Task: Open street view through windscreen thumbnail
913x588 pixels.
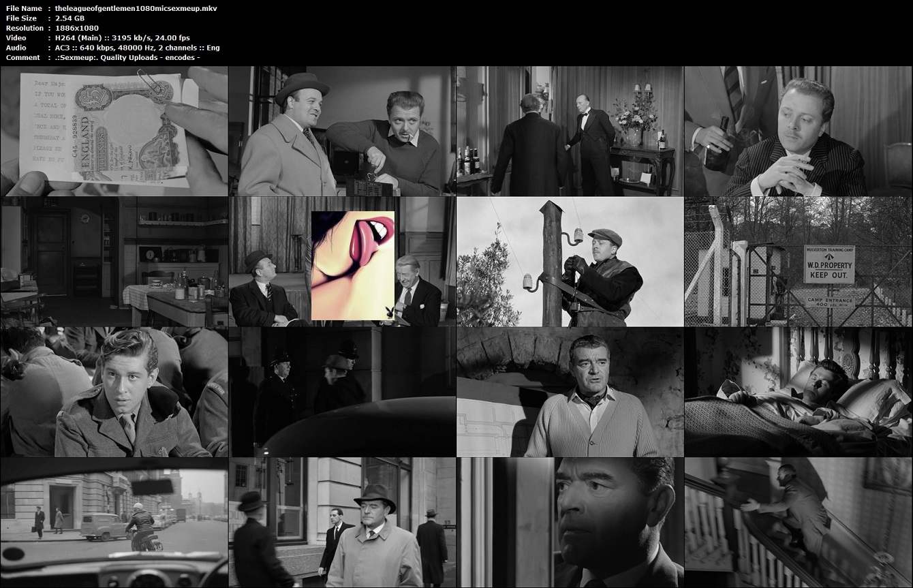Action: (114, 523)
